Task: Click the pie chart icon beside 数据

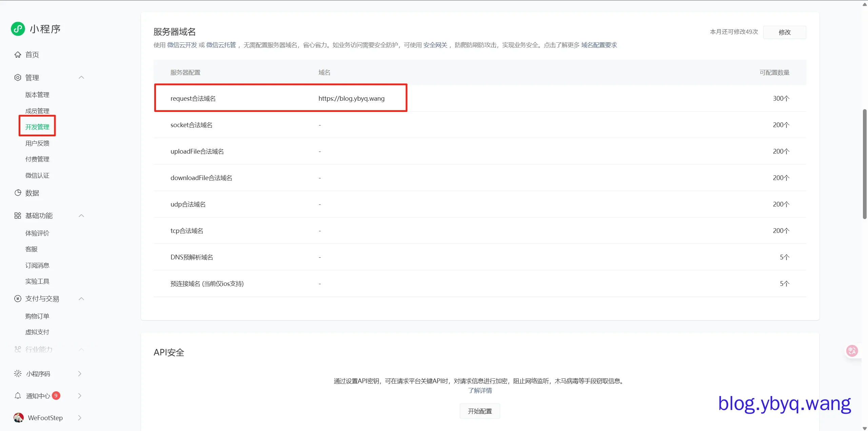Action: 18,193
